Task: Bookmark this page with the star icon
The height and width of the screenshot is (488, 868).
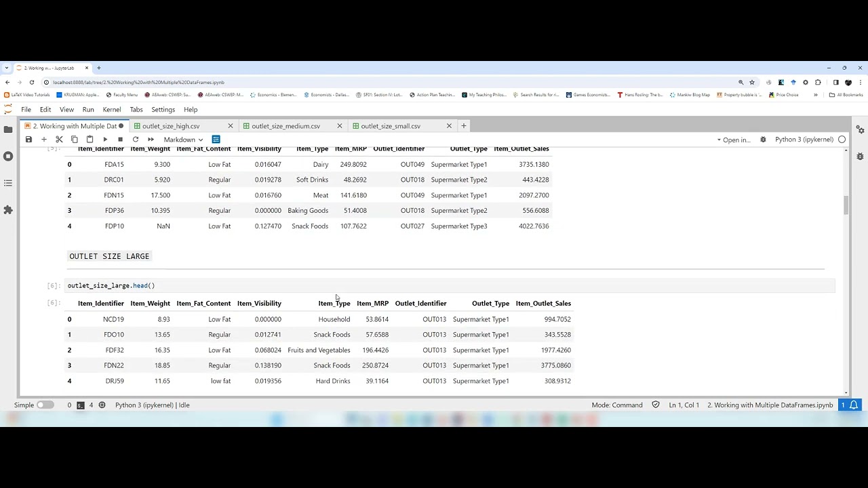Action: [x=752, y=82]
